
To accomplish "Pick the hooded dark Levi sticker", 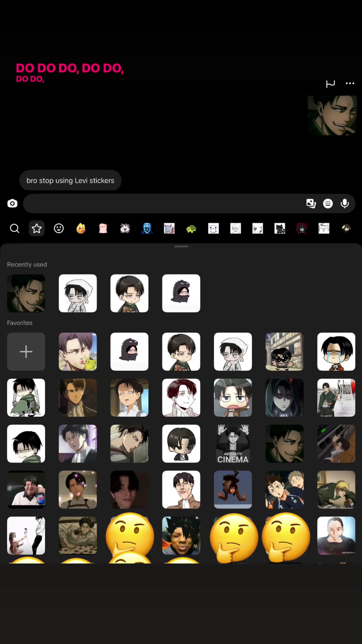I will coord(285,398).
